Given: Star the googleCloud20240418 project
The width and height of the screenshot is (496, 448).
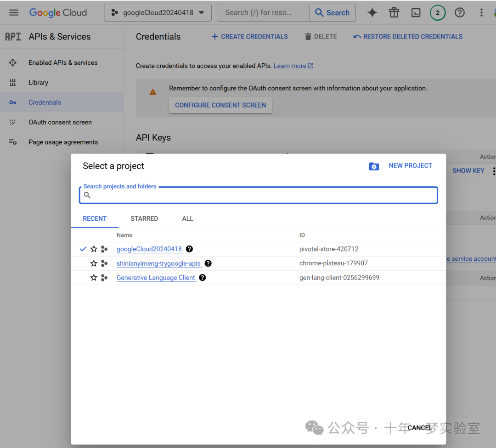Looking at the screenshot, I should 94,249.
